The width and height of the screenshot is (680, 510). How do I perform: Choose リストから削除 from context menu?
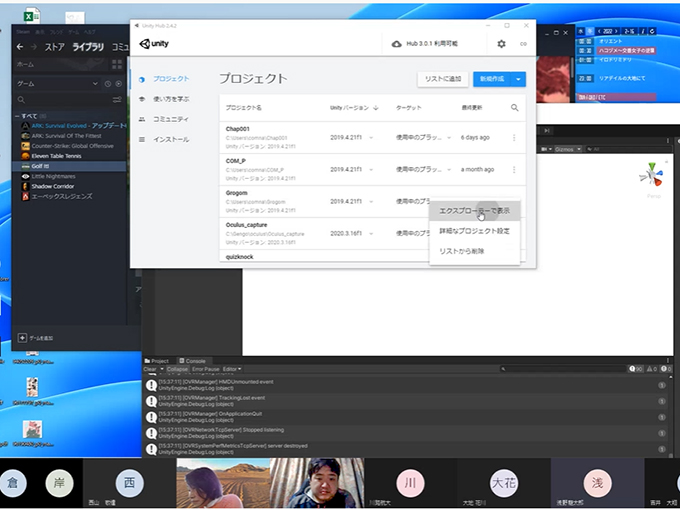point(474,251)
